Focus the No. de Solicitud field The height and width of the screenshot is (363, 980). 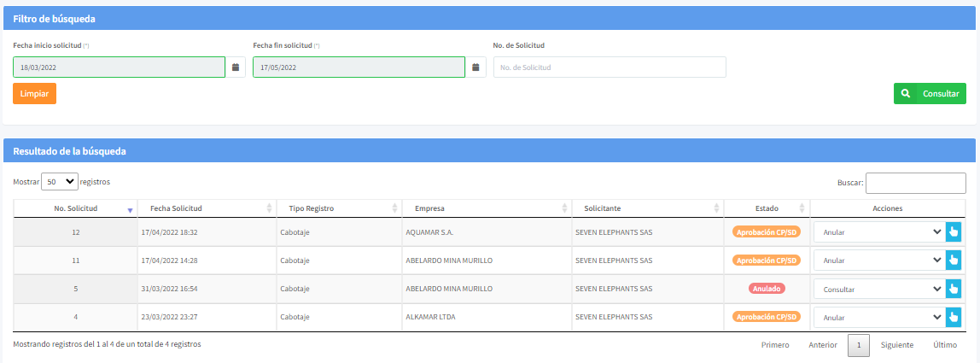click(610, 67)
